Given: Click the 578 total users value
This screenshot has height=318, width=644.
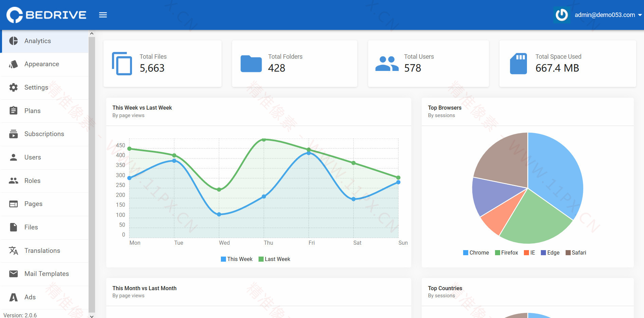Looking at the screenshot, I should coord(413,68).
